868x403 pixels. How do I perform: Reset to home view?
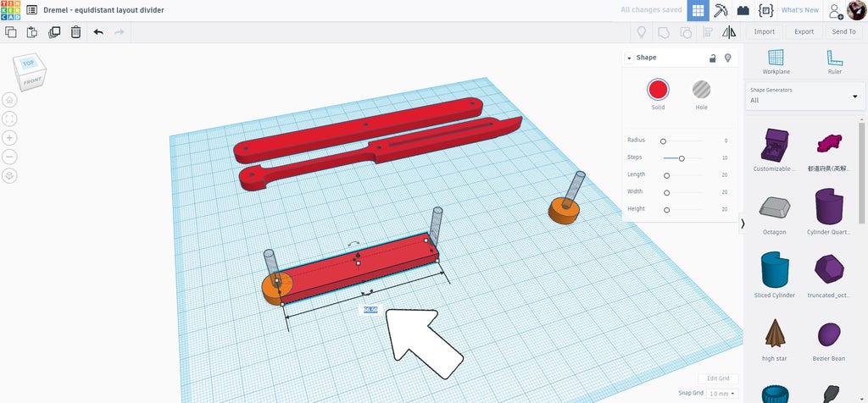[9, 100]
